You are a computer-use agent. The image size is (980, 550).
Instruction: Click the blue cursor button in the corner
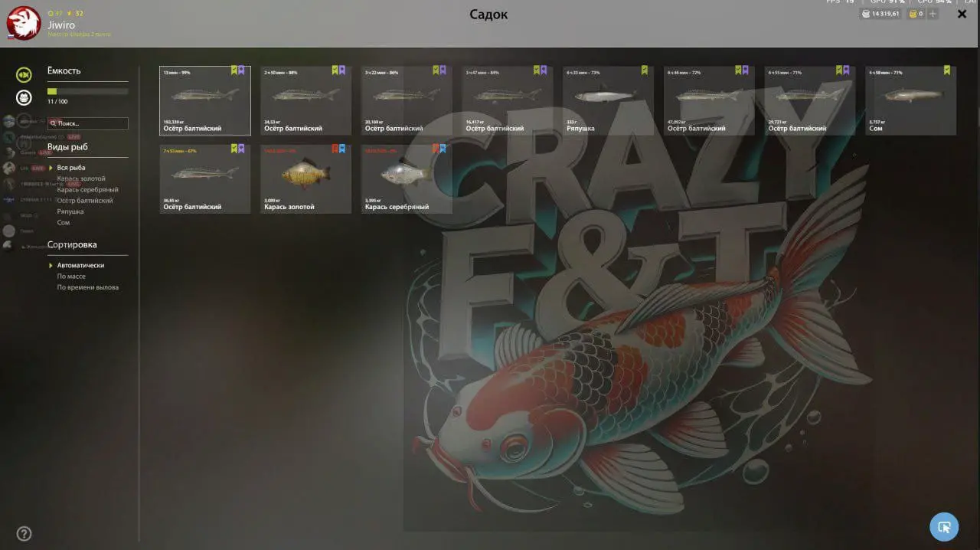click(x=944, y=527)
